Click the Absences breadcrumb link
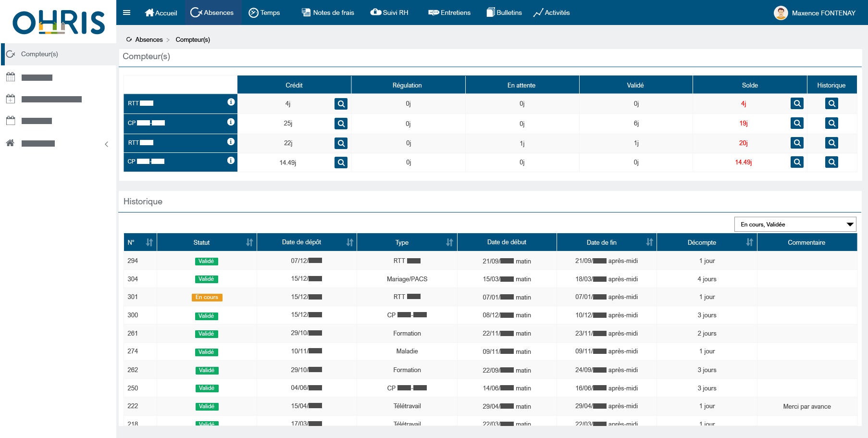This screenshot has height=438, width=868. 149,39
